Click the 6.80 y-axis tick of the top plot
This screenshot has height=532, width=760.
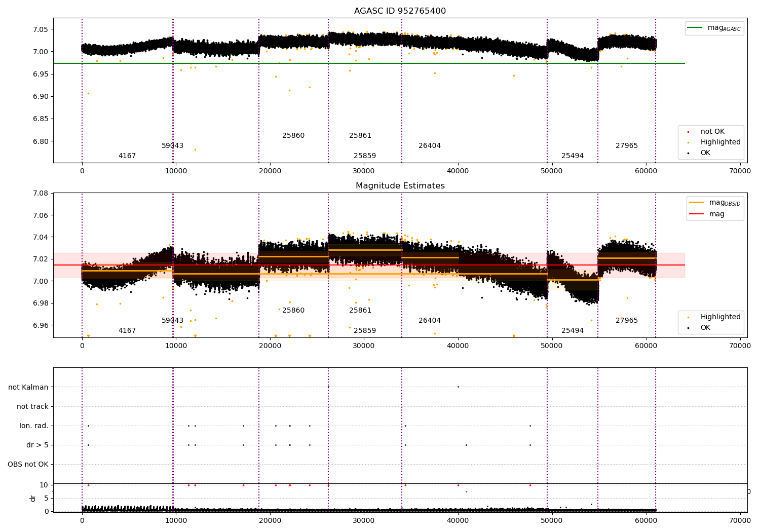click(42, 141)
